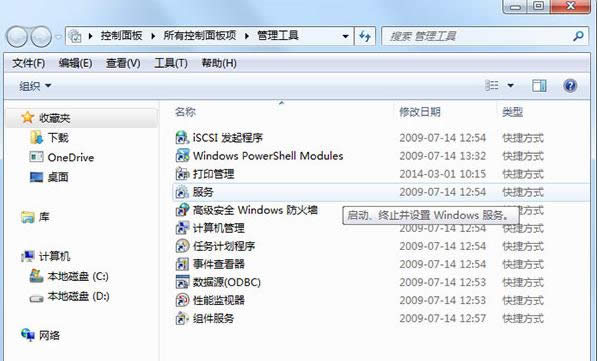Open the 文件(F) menu
598x361 pixels.
click(28, 63)
